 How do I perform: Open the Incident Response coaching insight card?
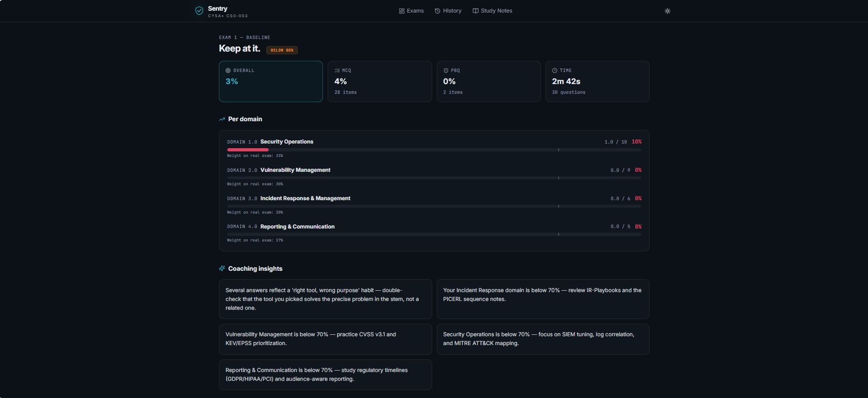click(543, 299)
